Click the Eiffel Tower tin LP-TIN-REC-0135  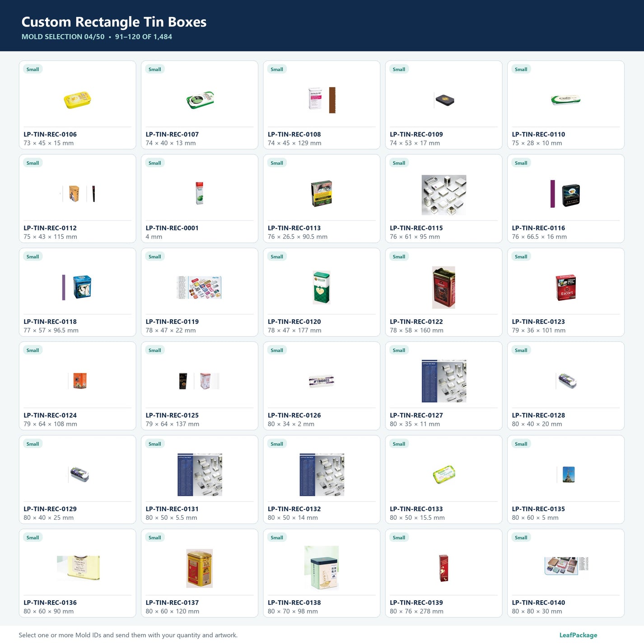[x=566, y=475]
